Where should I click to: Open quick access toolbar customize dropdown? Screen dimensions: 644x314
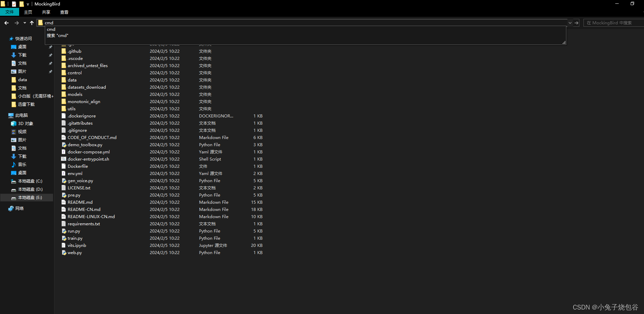(28, 4)
